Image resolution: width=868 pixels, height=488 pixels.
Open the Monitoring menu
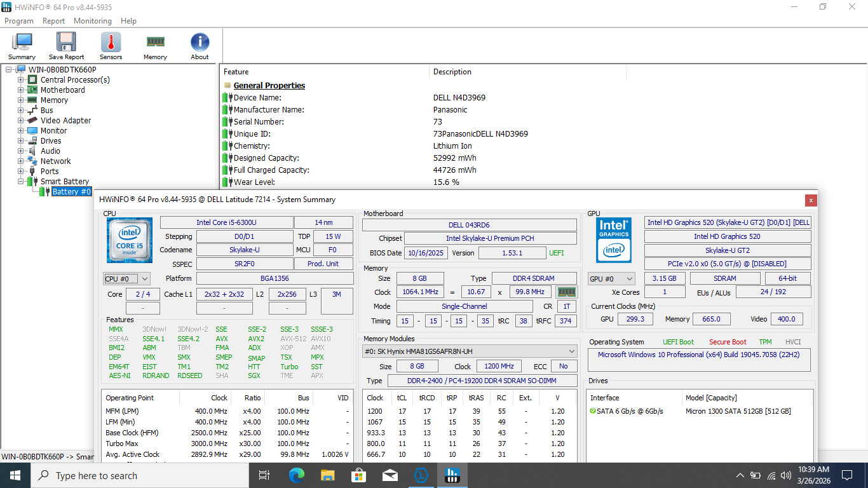(x=92, y=21)
